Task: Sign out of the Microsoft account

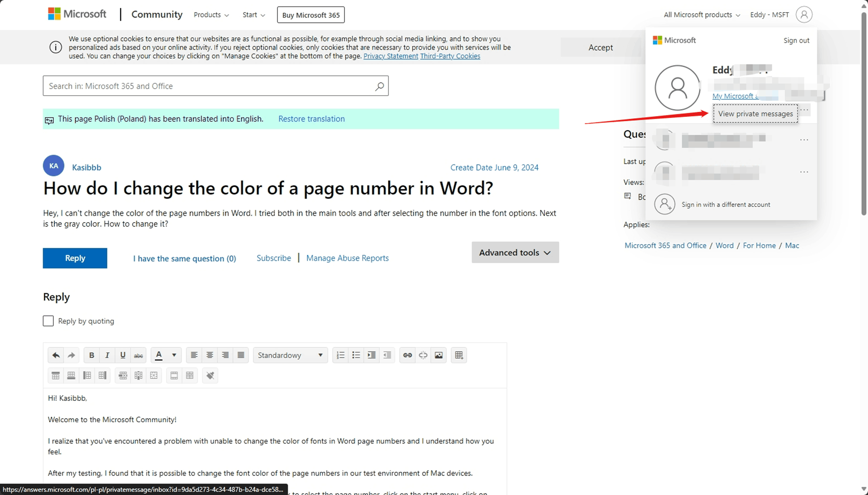Action: coord(796,40)
